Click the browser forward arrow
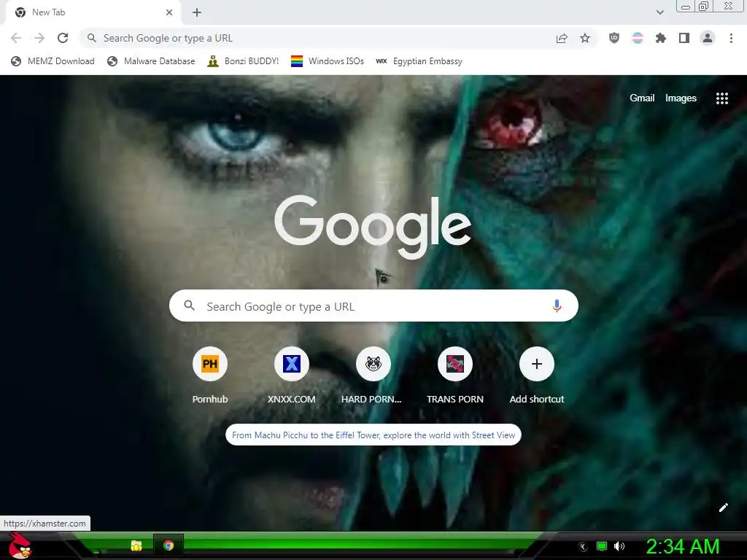Image resolution: width=747 pixels, height=560 pixels. [x=39, y=38]
